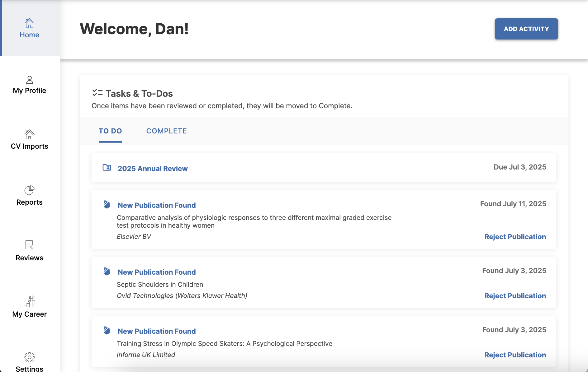Click the Septic Shoulders in Children title
Viewport: 588px width, 372px height.
coord(160,285)
